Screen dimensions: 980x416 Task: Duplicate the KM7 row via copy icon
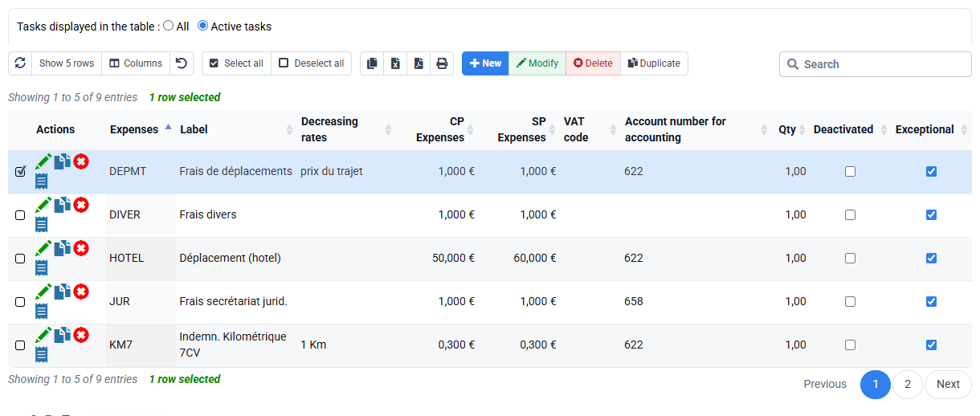63,335
